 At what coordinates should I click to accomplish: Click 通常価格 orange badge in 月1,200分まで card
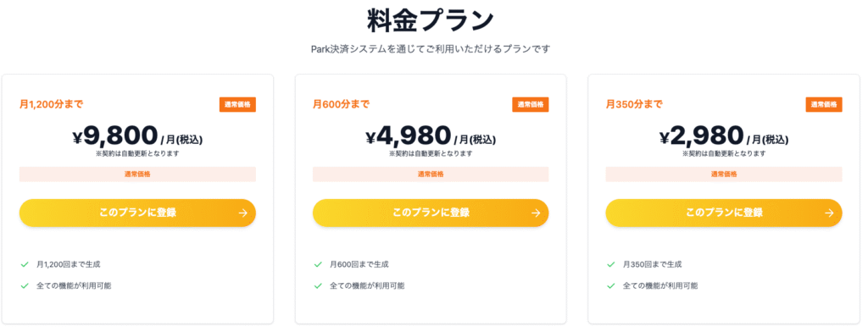(237, 104)
